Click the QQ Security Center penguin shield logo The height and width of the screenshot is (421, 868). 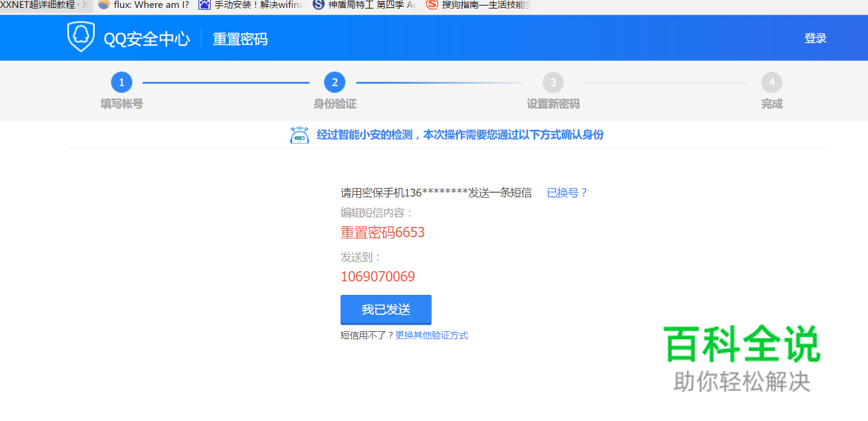[x=81, y=37]
